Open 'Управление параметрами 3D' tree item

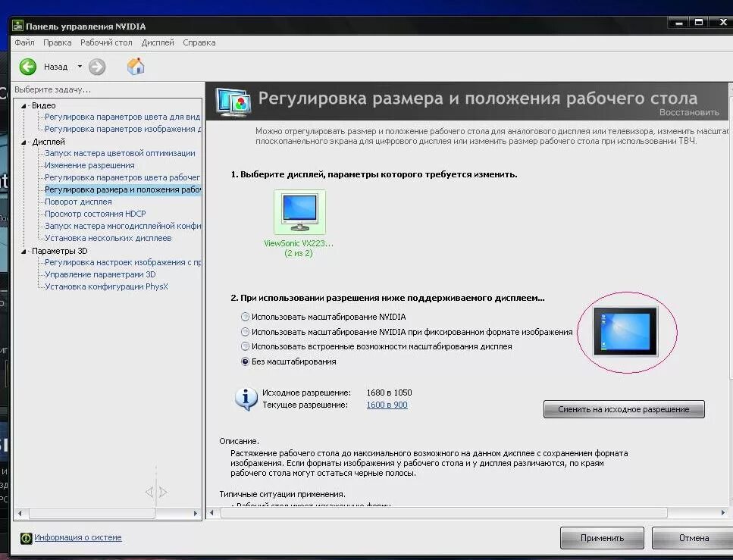click(x=100, y=275)
